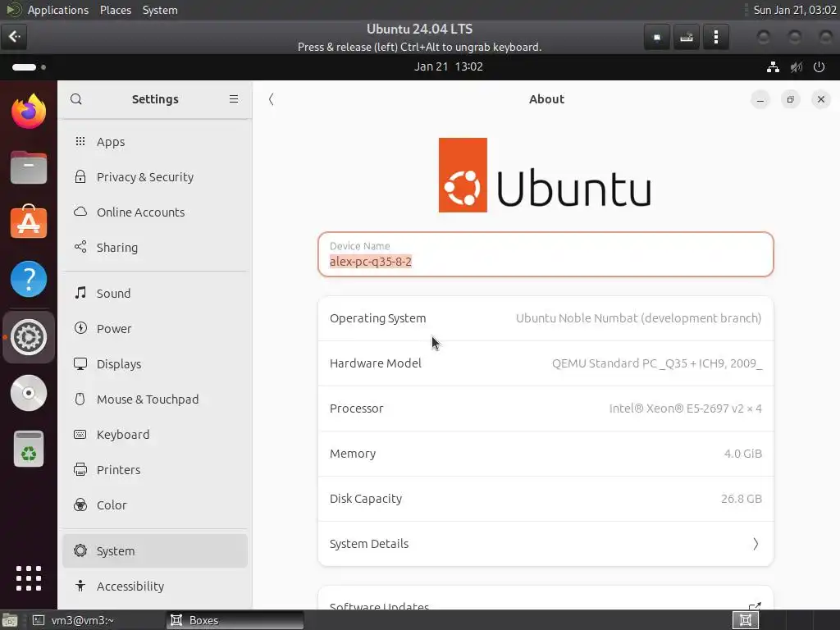Click the Settings search icon
840x630 pixels.
76,99
